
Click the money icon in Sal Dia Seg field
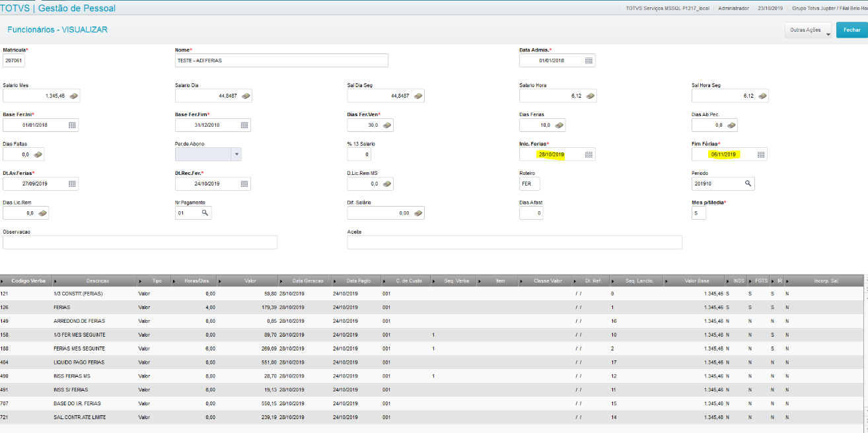[x=418, y=96]
